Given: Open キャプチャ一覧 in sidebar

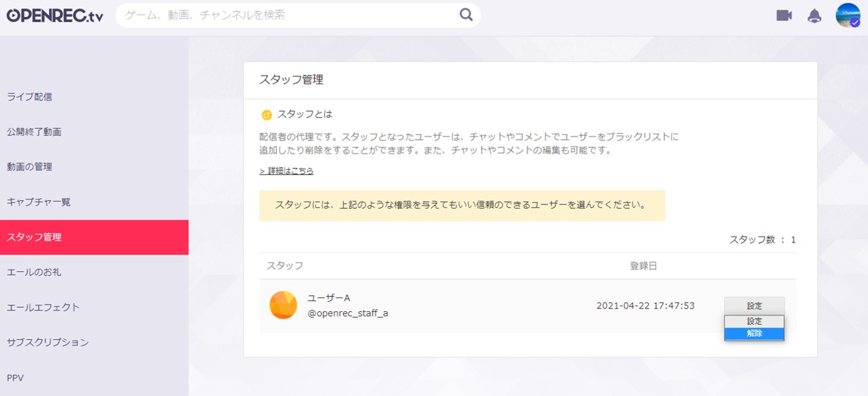Looking at the screenshot, I should [39, 202].
